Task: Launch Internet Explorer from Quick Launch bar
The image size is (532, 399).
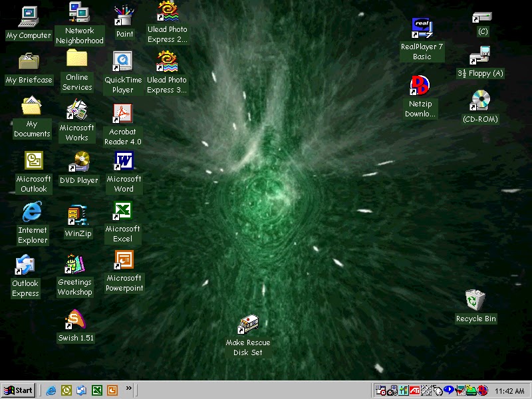Action: (51, 390)
